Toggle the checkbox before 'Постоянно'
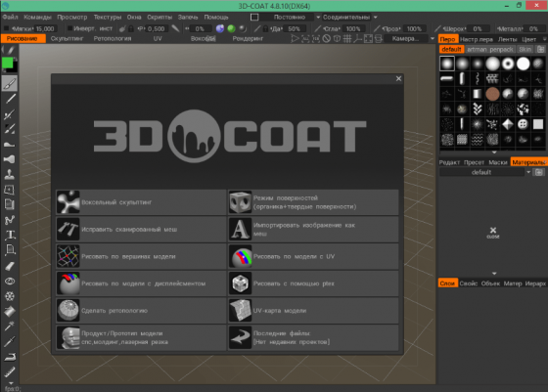 point(254,17)
